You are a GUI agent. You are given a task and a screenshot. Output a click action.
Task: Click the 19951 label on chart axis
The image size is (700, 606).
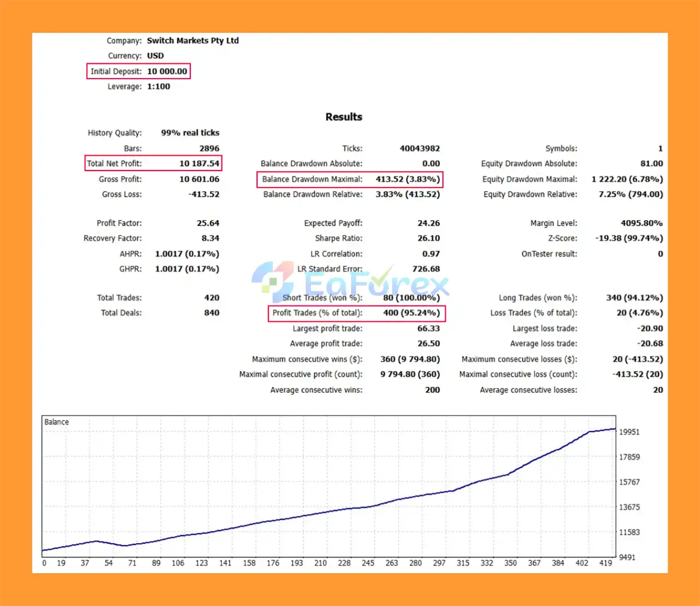pos(629,432)
